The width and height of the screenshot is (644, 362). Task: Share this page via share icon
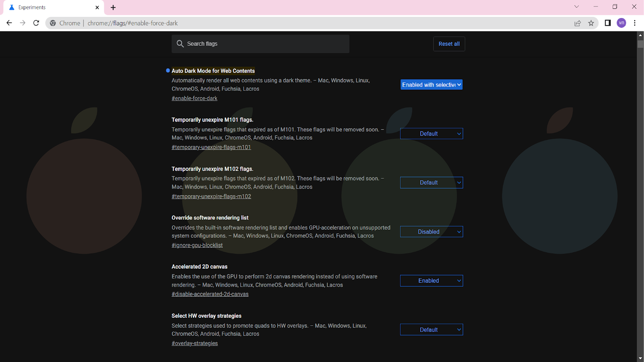578,23
